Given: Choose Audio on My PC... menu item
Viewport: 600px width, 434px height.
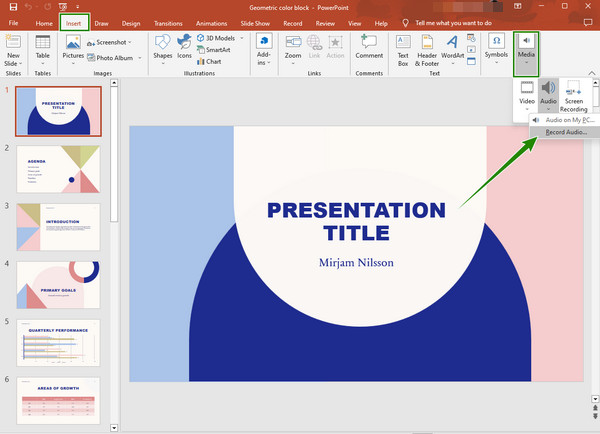Looking at the screenshot, I should coord(564,120).
